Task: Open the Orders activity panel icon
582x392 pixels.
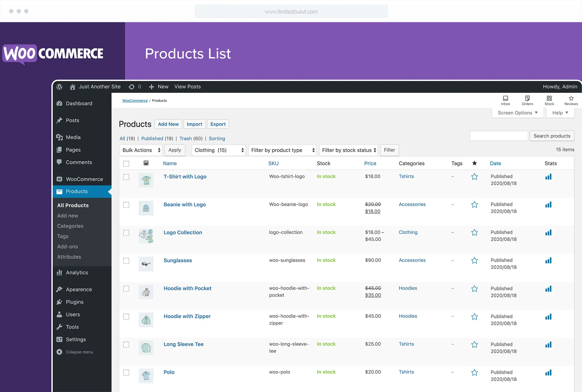Action: [527, 98]
